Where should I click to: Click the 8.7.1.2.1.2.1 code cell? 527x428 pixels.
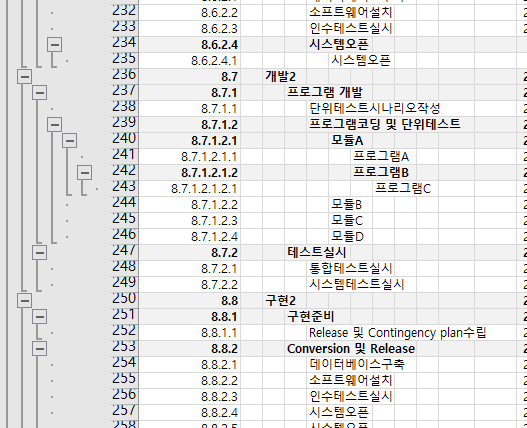click(x=190, y=189)
